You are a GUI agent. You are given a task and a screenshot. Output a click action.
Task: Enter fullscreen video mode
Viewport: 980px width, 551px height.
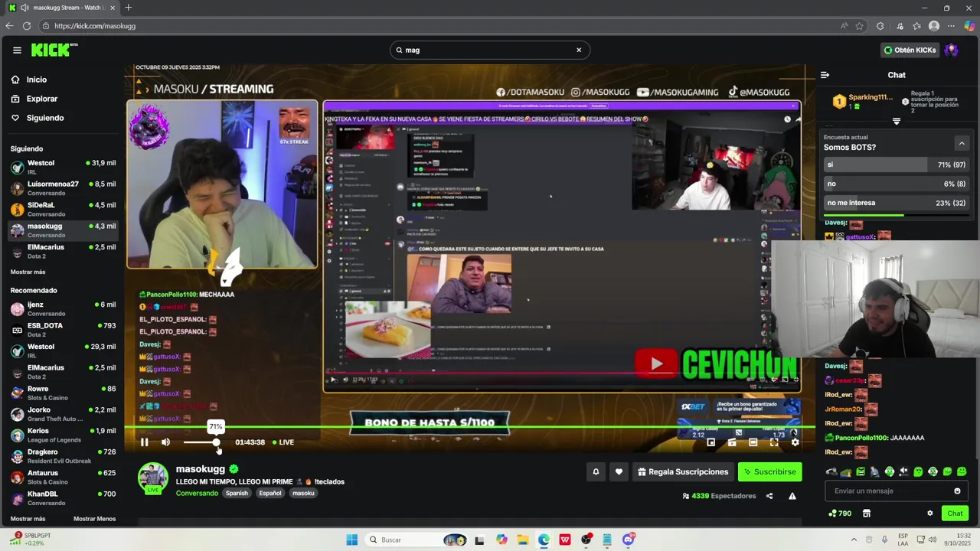774,442
